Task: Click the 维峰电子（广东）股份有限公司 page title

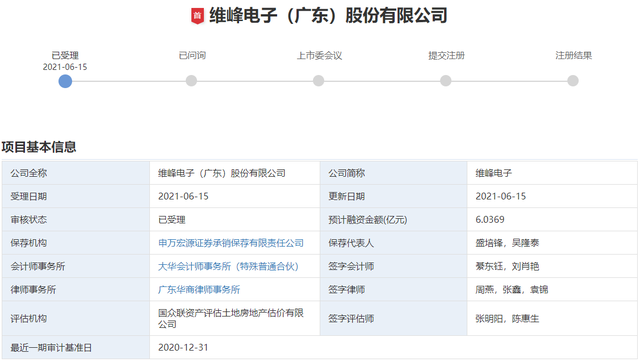Action: tap(328, 16)
